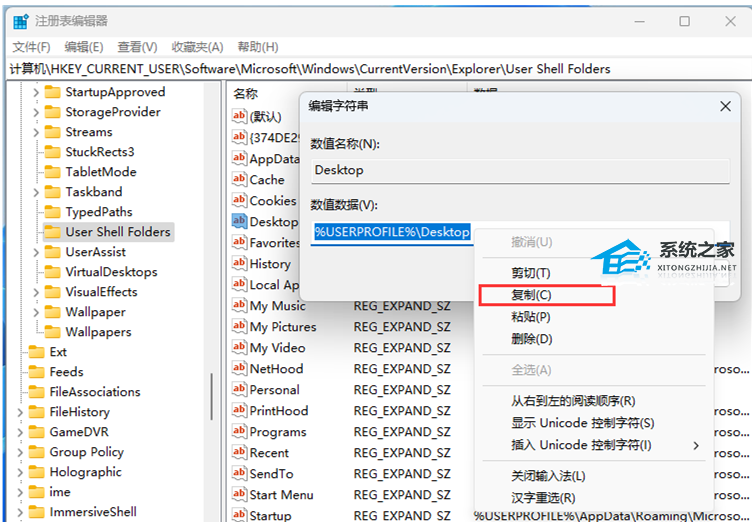This screenshot has width=752, height=522.
Task: Expand the Streams tree node
Action: click(x=36, y=132)
